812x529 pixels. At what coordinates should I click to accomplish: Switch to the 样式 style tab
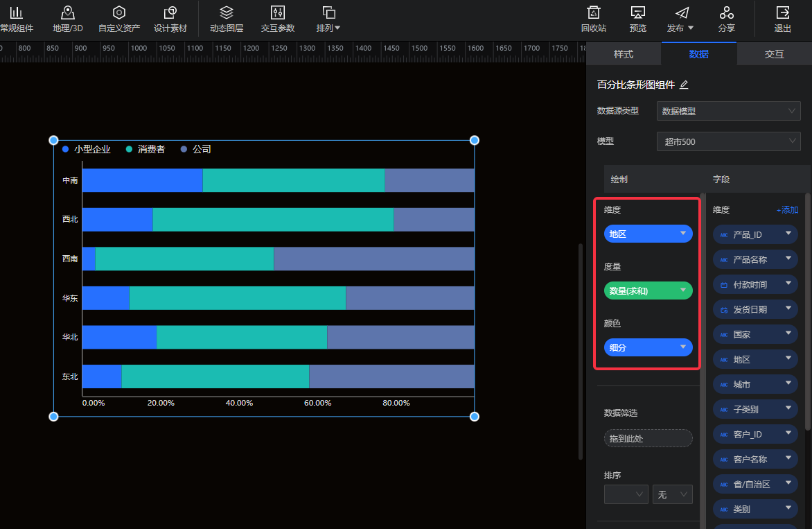pyautogui.click(x=624, y=54)
